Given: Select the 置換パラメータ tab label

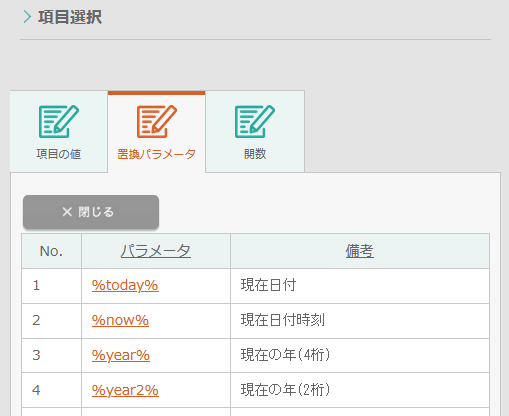Looking at the screenshot, I should 156,154.
